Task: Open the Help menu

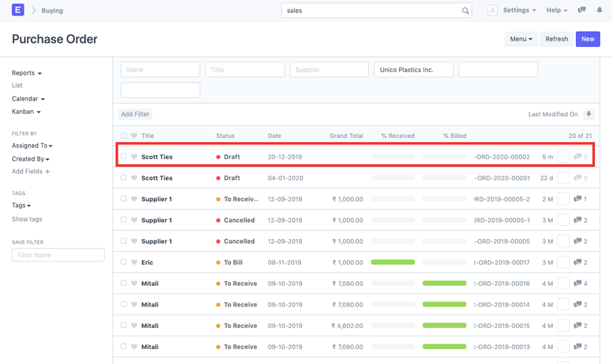Action: pos(556,10)
